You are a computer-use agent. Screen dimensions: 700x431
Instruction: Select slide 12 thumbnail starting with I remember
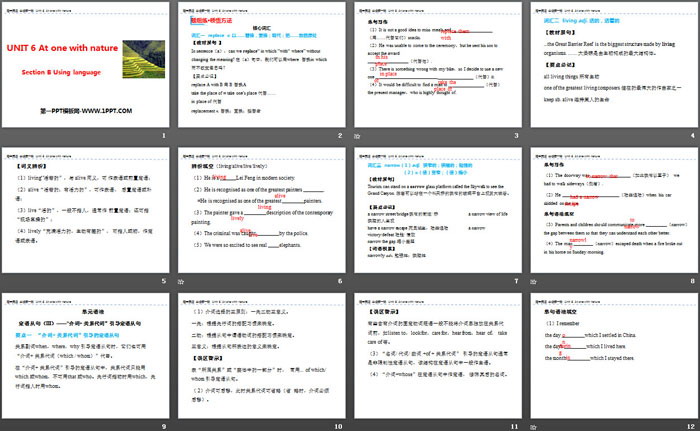pyautogui.click(x=614, y=356)
